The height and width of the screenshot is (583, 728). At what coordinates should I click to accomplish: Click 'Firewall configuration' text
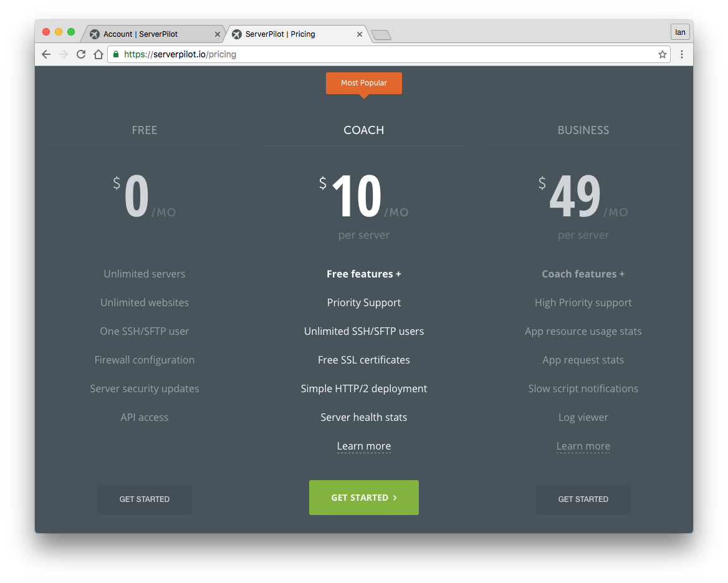pyautogui.click(x=145, y=360)
